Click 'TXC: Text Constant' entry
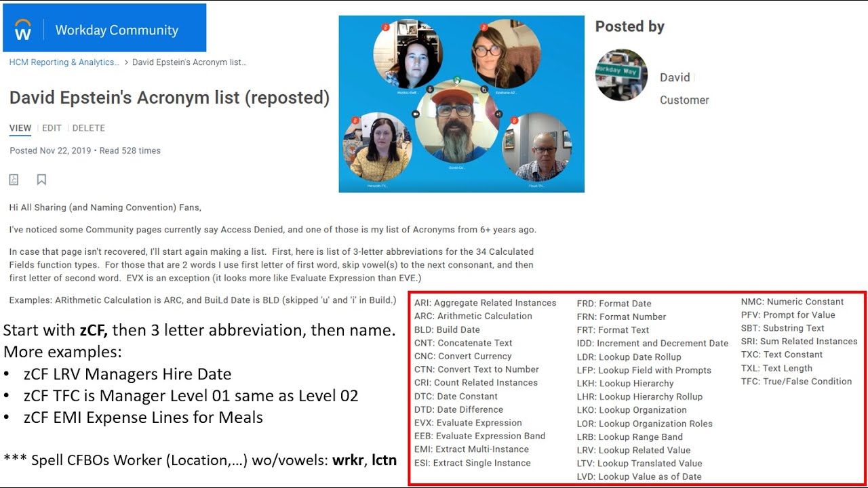The width and height of the screenshot is (868, 488). (x=782, y=354)
